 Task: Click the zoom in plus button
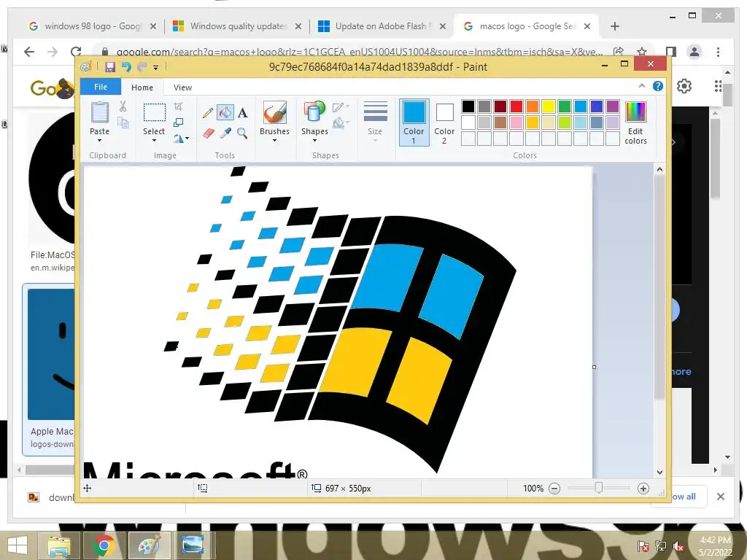(643, 489)
